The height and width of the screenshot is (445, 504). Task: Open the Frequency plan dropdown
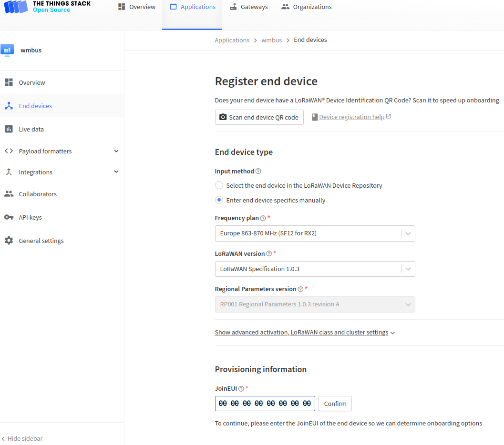(315, 233)
